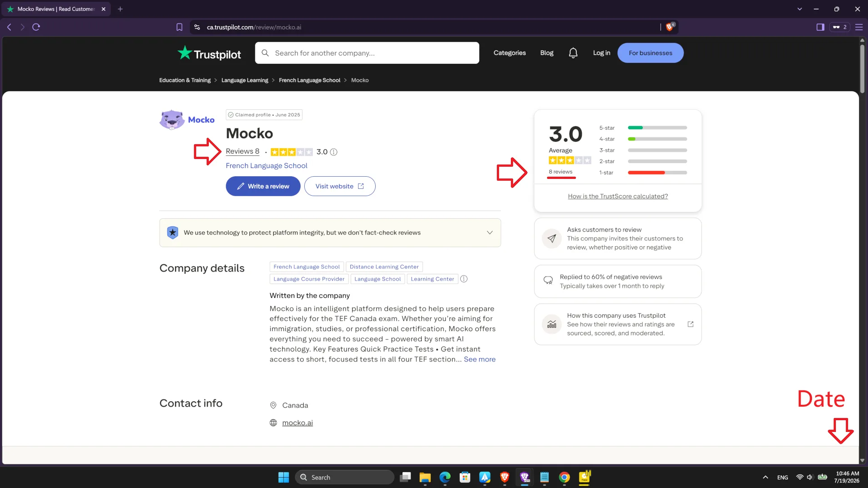Open external link for How this company uses Trustpilot

[x=690, y=324]
